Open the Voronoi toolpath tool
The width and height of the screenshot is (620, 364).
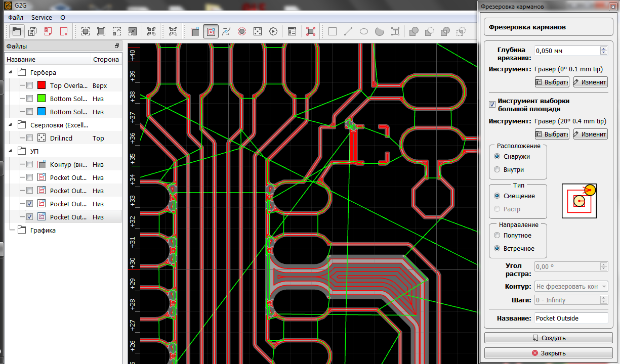pyautogui.click(x=226, y=31)
